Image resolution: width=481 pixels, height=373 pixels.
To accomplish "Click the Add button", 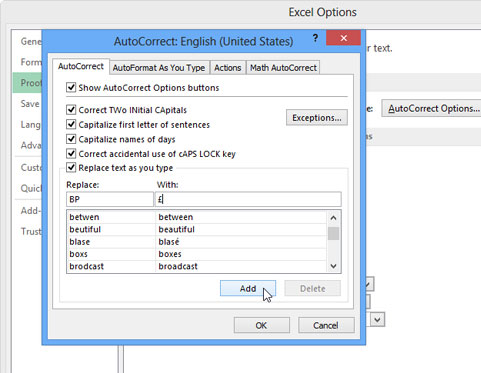I will tap(248, 288).
